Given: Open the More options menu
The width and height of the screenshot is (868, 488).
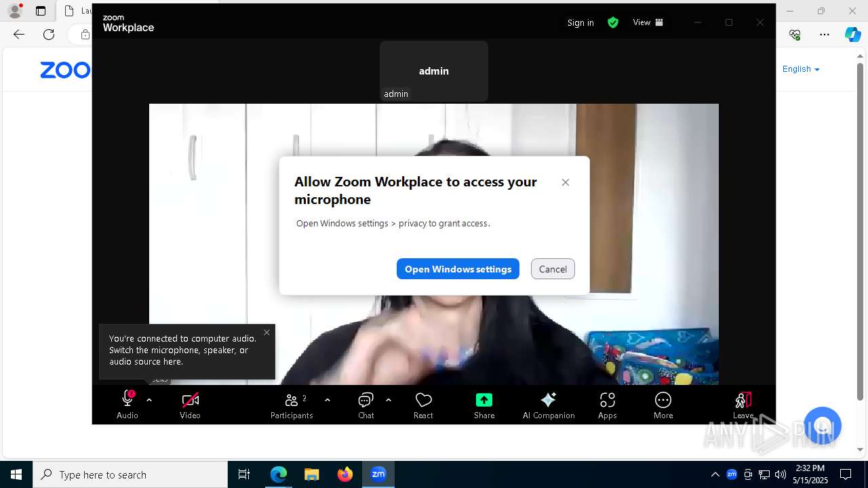Looking at the screenshot, I should [663, 405].
